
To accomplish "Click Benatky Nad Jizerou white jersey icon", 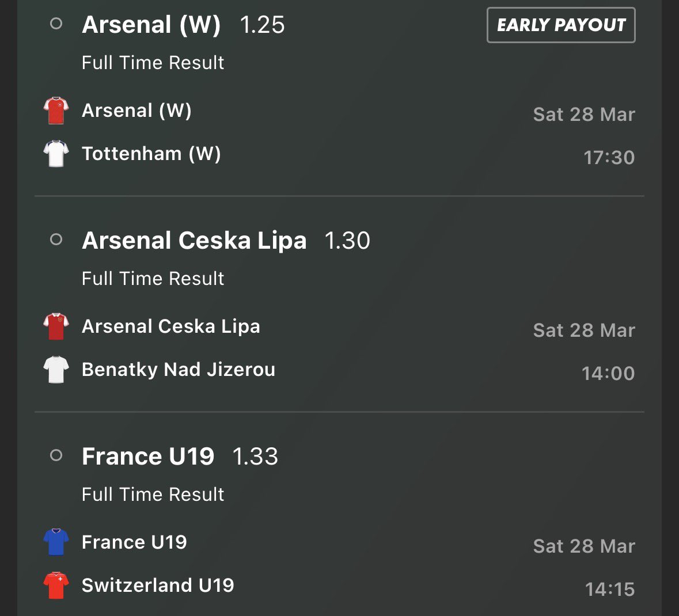I will [x=56, y=370].
